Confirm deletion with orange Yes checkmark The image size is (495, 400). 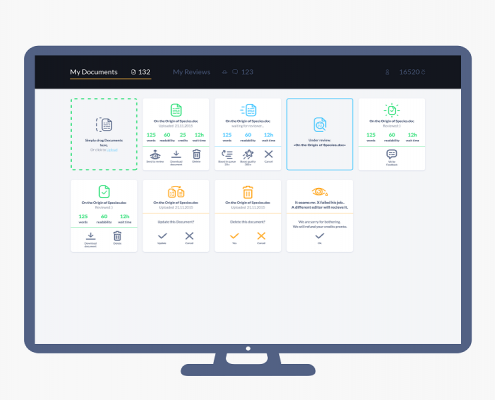(x=234, y=238)
